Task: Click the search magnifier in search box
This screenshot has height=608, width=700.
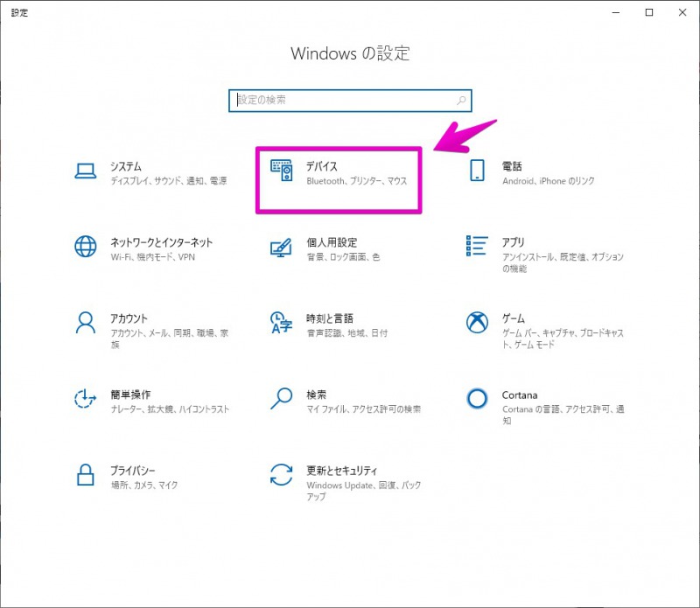Action: tap(461, 101)
